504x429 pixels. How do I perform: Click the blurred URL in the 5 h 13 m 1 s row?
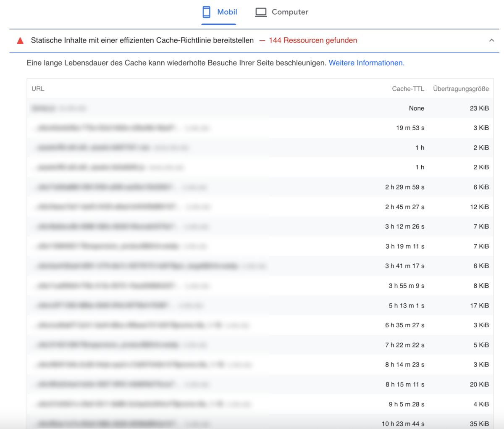pos(120,305)
